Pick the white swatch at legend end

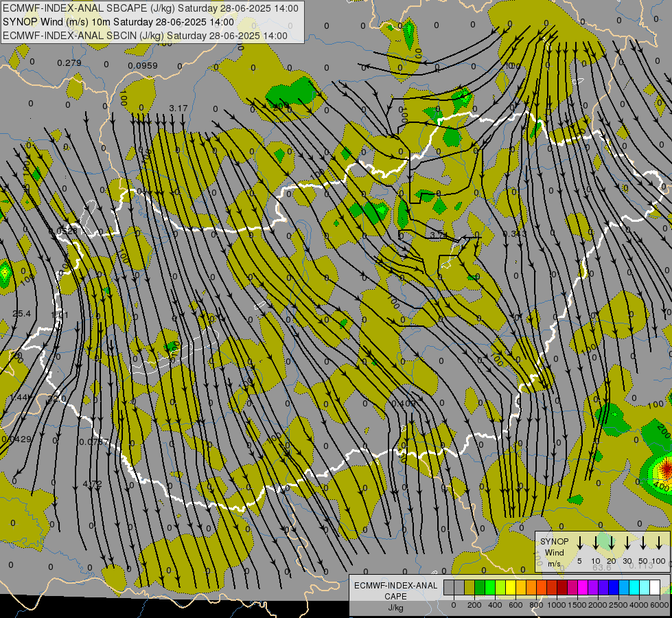655,588
